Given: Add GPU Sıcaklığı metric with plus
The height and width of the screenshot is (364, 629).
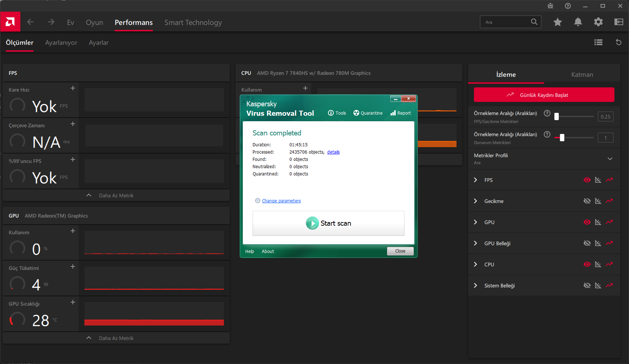Looking at the screenshot, I should 73,302.
